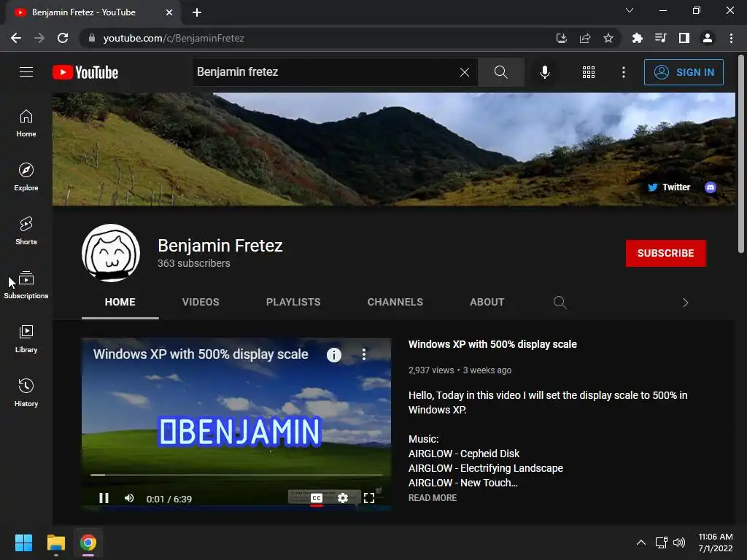747x560 pixels.
Task: Click the magnifier search button
Action: pos(500,72)
